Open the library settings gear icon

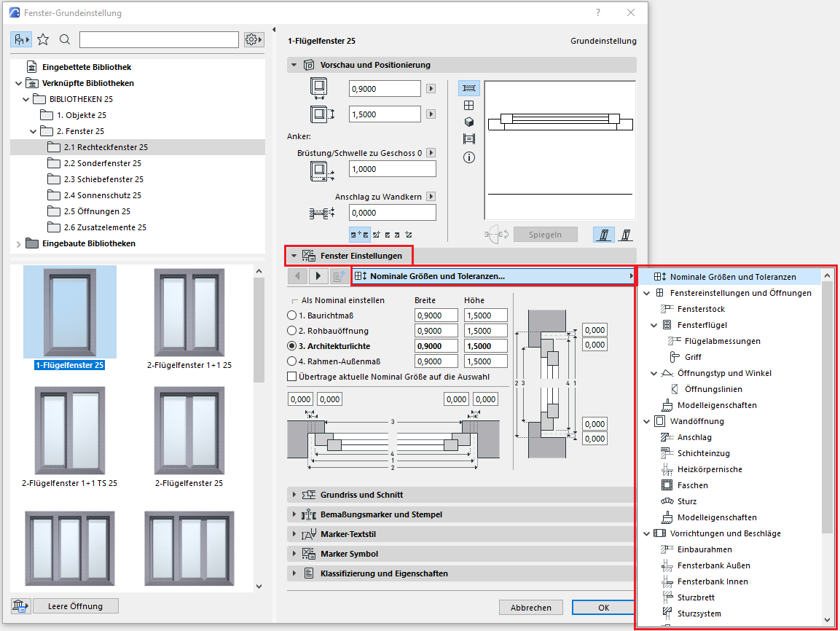[254, 39]
